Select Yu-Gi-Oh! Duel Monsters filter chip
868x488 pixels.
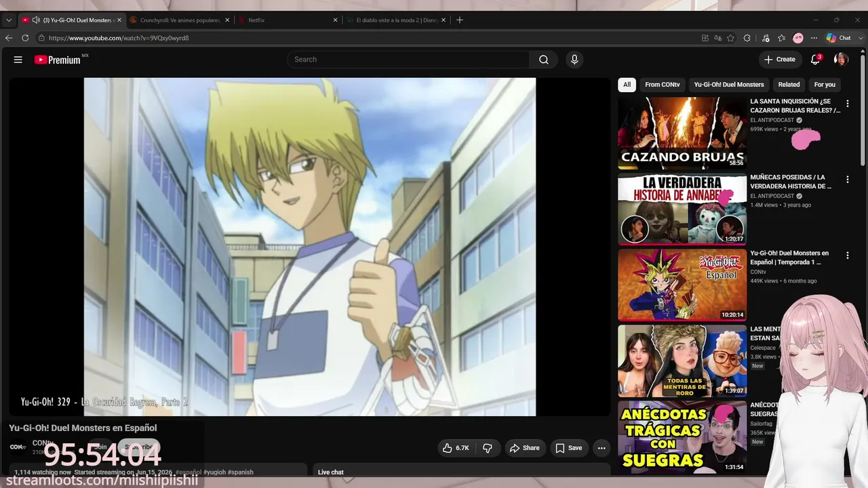pyautogui.click(x=729, y=85)
